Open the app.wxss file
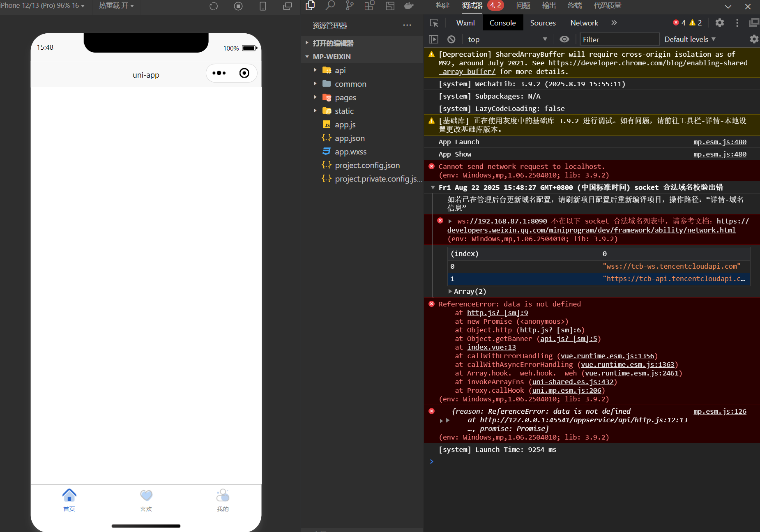This screenshot has height=532, width=760. [x=350, y=152]
